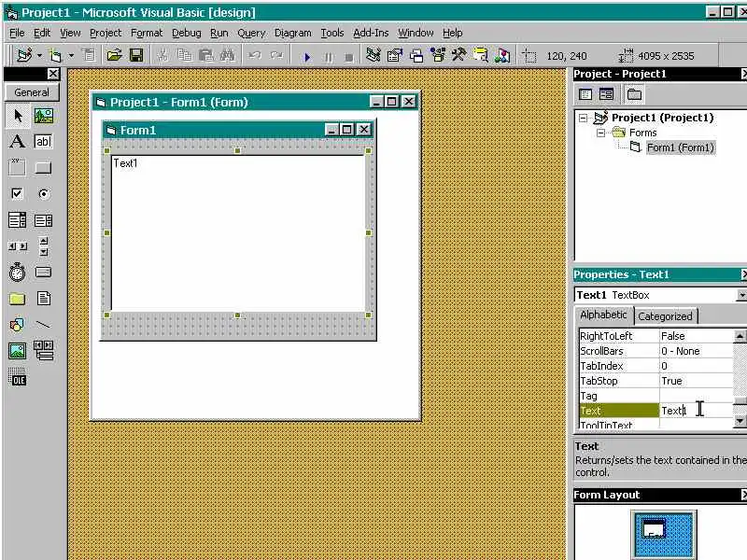Click form thumbnail in Form Layout
The height and width of the screenshot is (560, 747).
click(655, 529)
